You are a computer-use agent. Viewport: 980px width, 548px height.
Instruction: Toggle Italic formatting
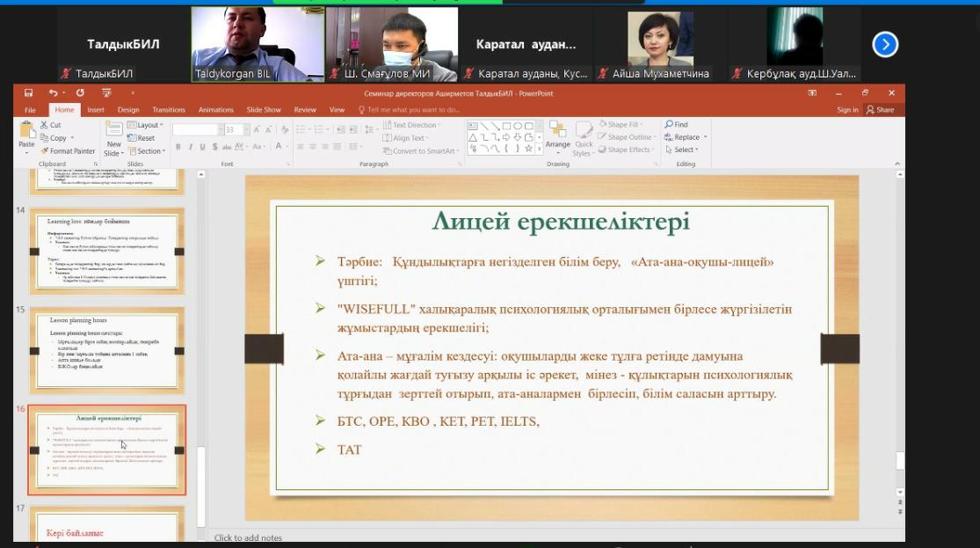click(190, 147)
